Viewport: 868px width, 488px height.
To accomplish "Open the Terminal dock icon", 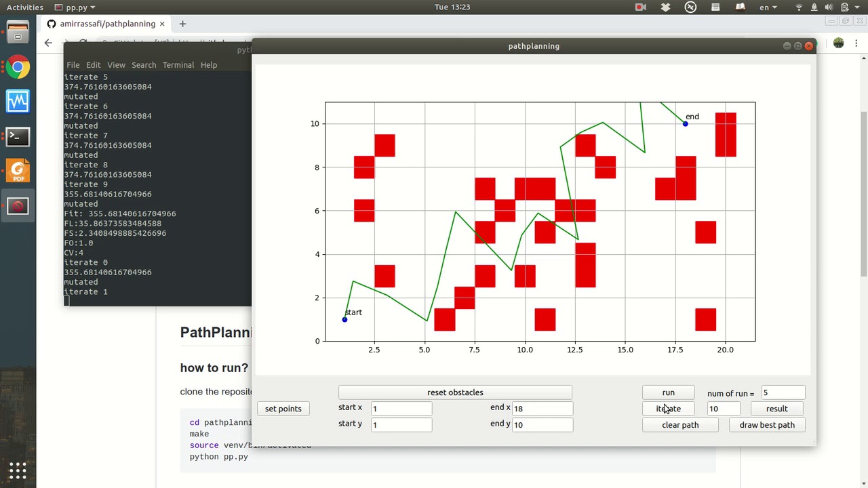I will coord(18,136).
